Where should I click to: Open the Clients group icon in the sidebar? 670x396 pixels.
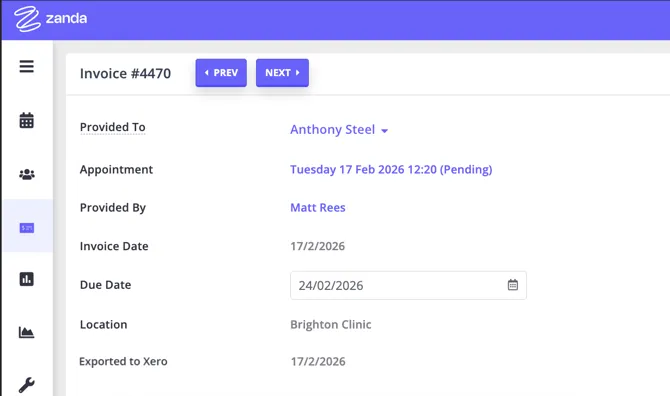pos(26,174)
